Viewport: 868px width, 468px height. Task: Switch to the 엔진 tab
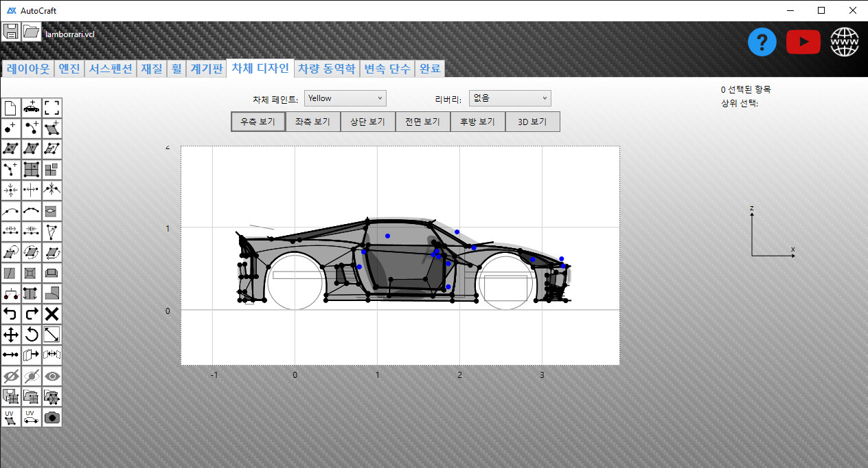click(x=69, y=69)
